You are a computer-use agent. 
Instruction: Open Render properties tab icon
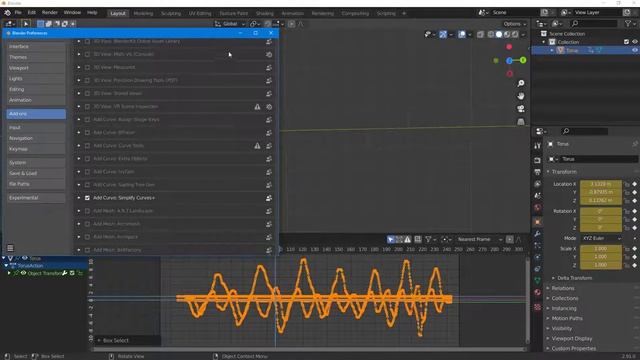[537, 160]
